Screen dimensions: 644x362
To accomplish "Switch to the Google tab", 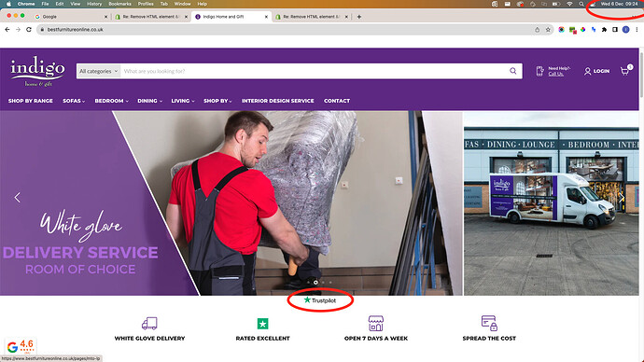I will pyautogui.click(x=70, y=17).
